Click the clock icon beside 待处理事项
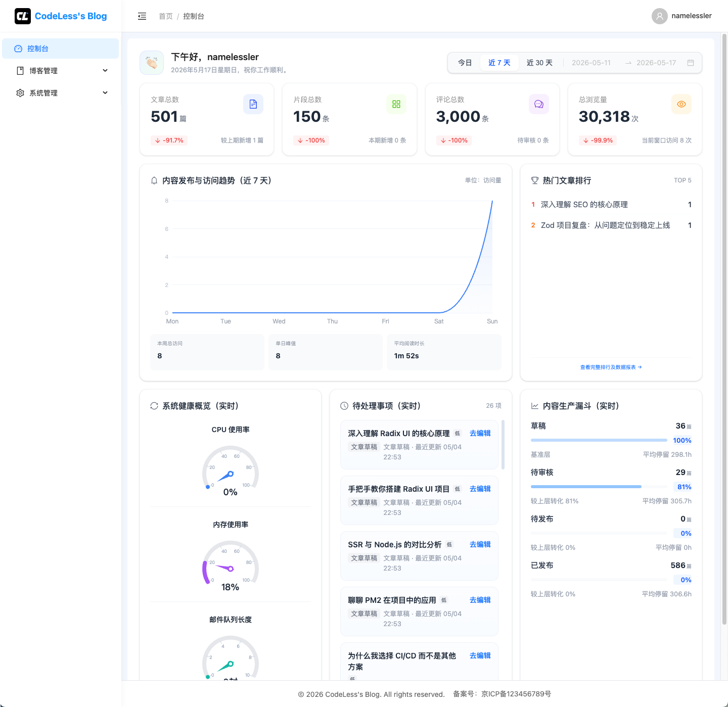The image size is (728, 707). (x=344, y=406)
